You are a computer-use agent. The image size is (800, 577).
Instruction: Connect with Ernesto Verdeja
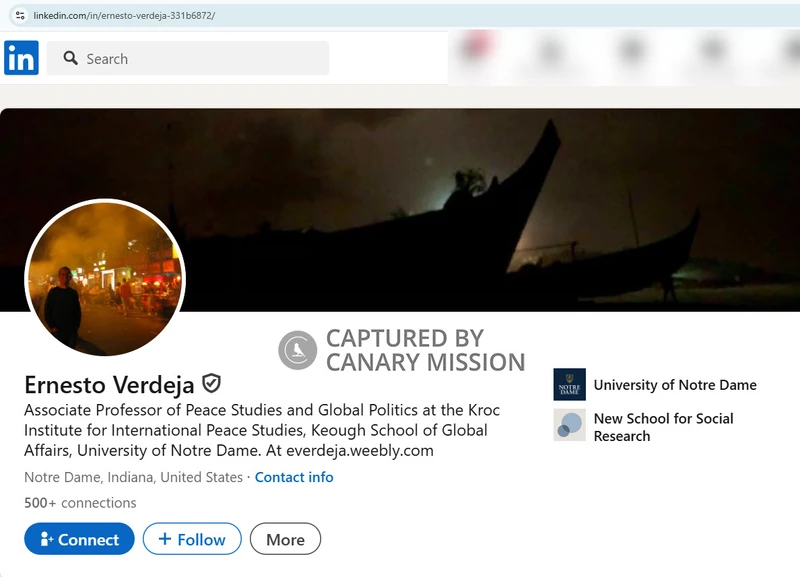click(x=79, y=539)
